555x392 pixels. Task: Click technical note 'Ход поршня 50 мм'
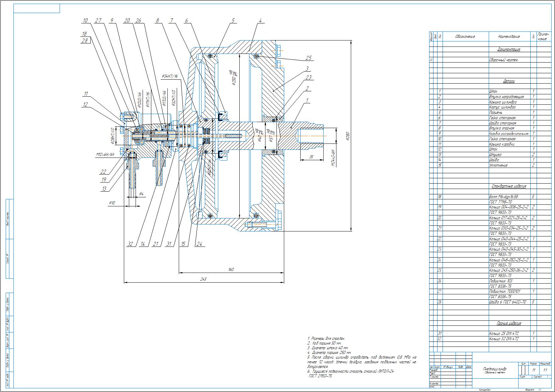[324, 344]
